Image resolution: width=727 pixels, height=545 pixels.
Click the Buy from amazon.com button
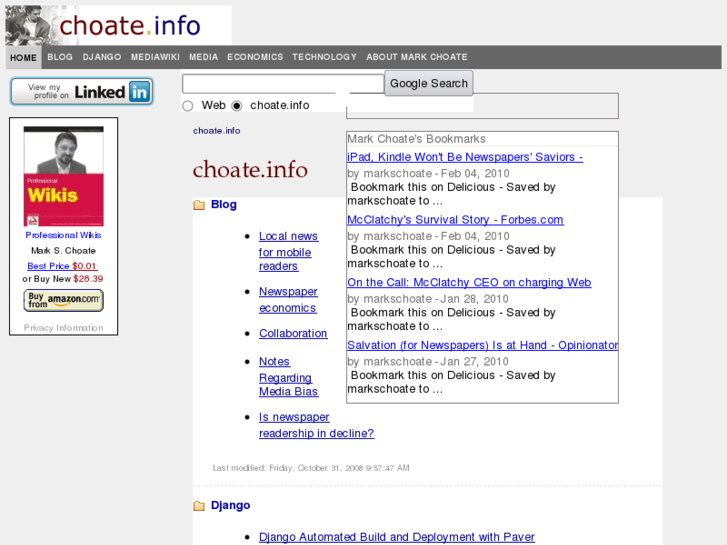[64, 301]
